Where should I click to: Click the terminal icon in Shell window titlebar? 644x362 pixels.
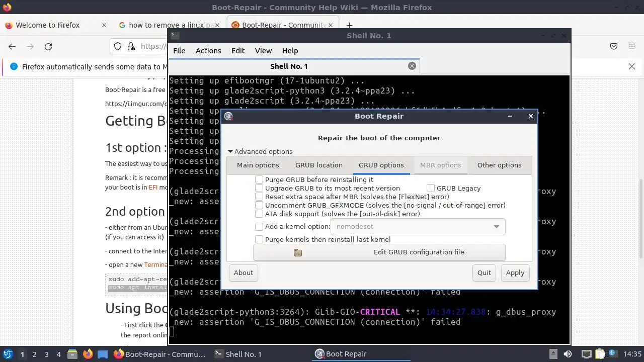[175, 35]
